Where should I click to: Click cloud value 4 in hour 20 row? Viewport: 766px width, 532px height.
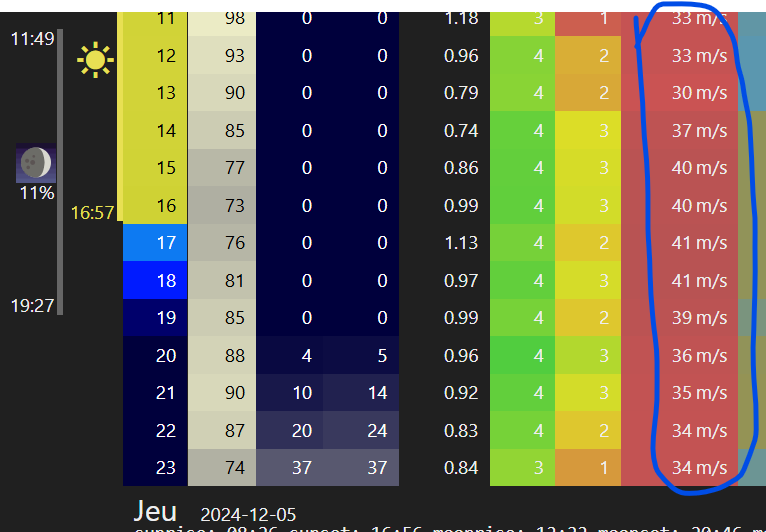[290, 355]
